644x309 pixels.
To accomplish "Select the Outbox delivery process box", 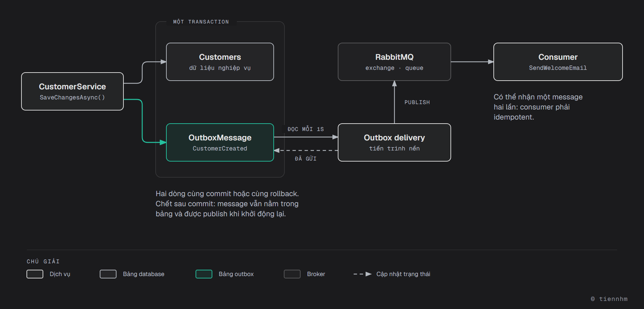I will coord(394,142).
